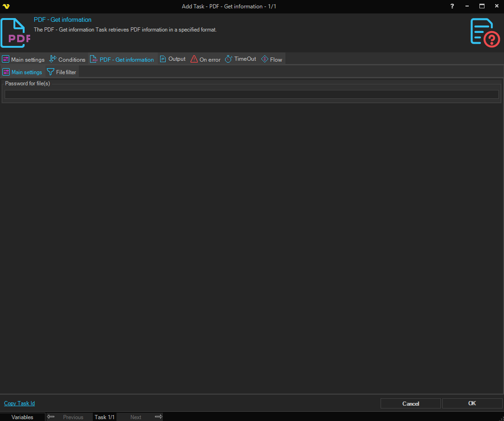Click the VisualCron logo in title bar
This screenshot has width=504, height=421.
[6, 6]
